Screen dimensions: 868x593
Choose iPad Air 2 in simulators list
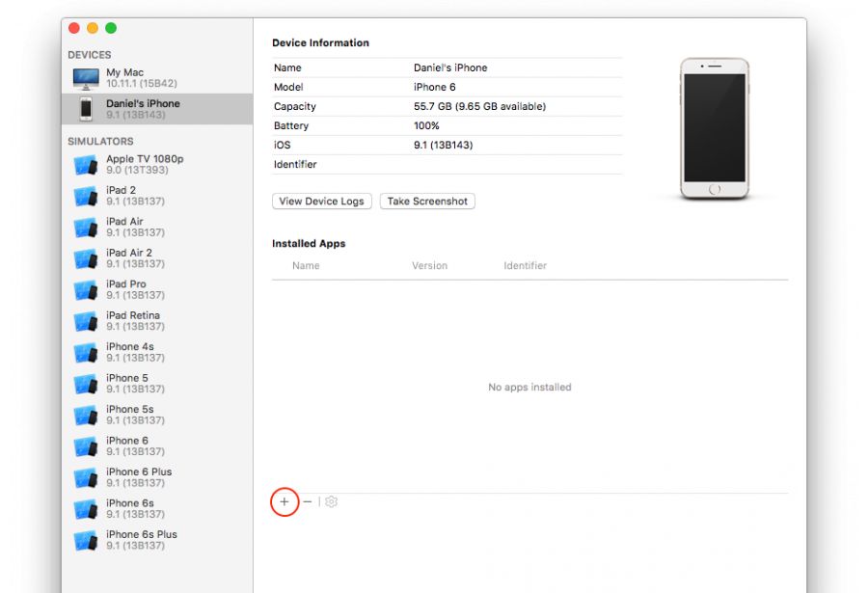129,258
